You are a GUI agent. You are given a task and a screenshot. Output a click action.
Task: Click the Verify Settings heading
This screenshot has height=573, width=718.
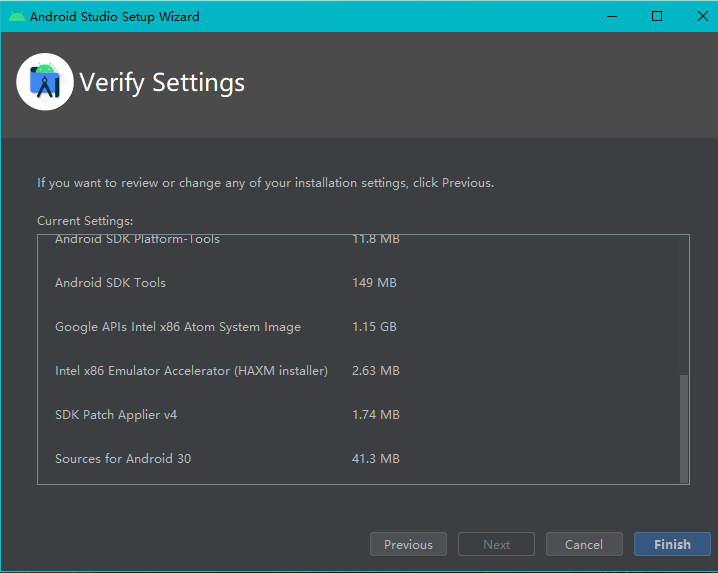pyautogui.click(x=162, y=83)
